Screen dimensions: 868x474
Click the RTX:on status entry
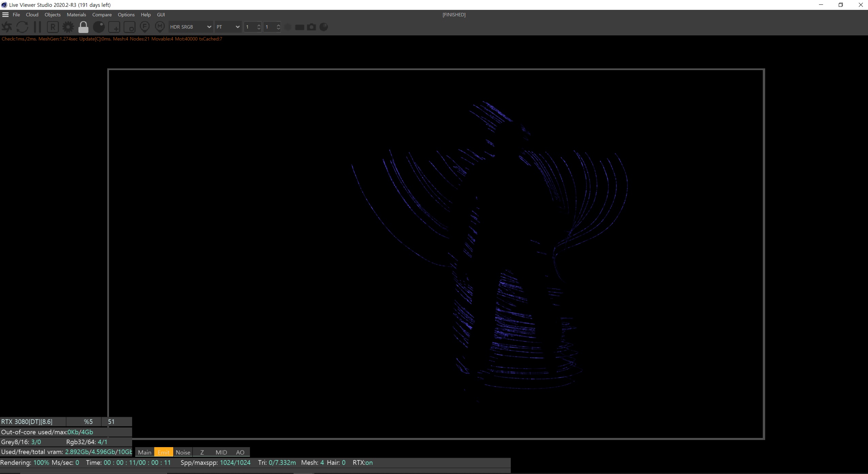(x=363, y=462)
